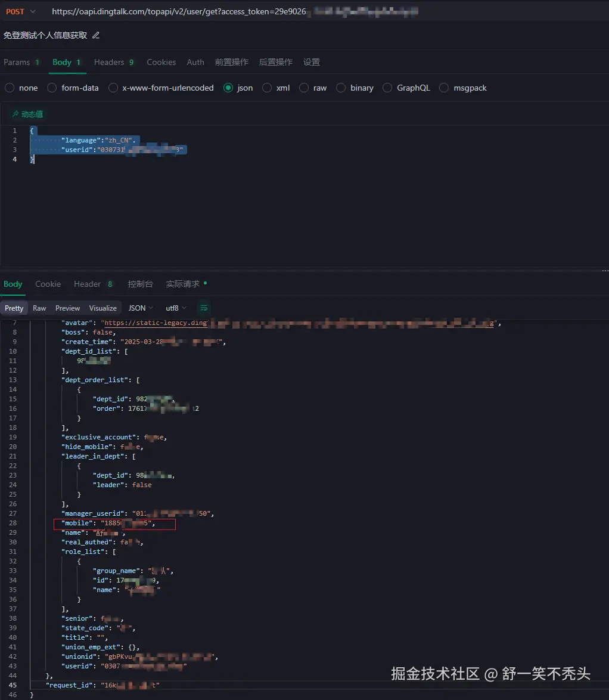Select the form-data body type
This screenshot has width=609, height=700.
(x=73, y=88)
